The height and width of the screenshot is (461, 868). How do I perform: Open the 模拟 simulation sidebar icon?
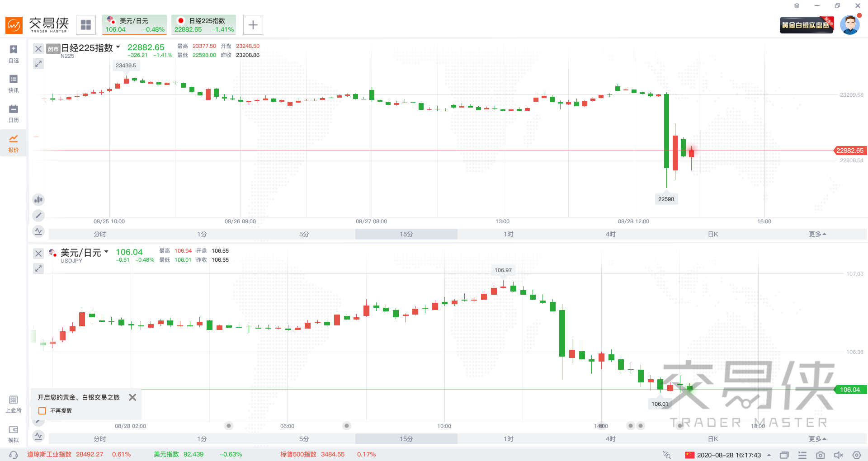(x=14, y=434)
